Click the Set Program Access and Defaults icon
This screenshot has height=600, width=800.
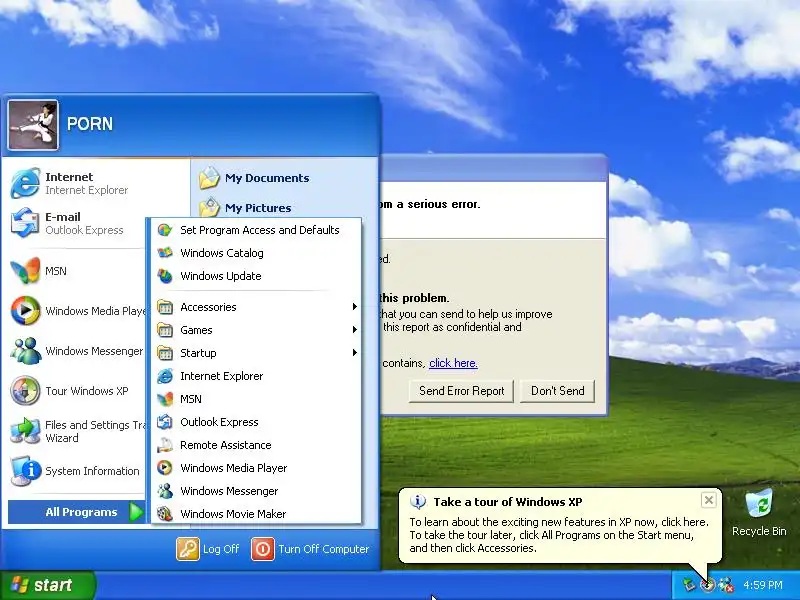pos(164,230)
